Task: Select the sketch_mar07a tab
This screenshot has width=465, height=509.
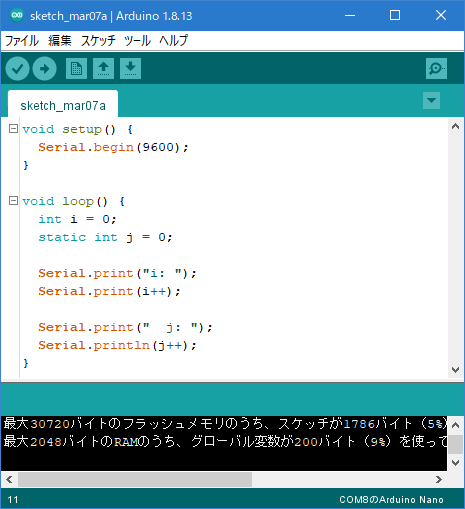Action: point(63,105)
